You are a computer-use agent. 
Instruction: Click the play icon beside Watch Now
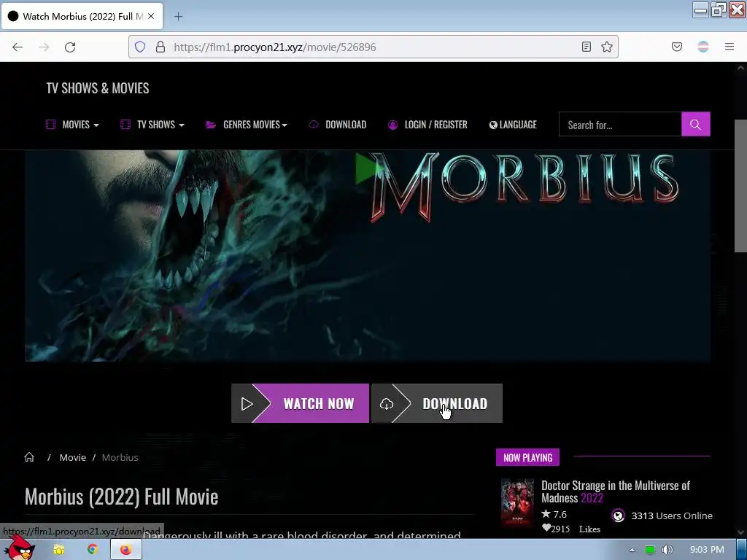[247, 404]
